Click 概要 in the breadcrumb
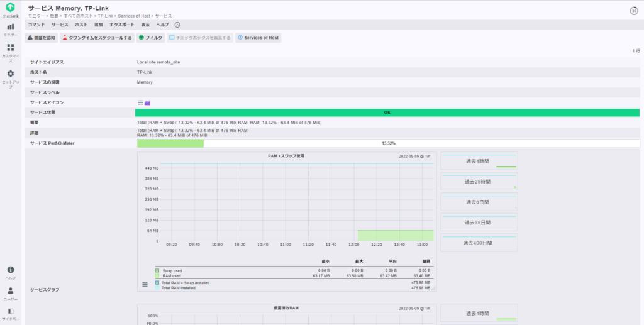Viewport: 644px width, 325px height. point(54,16)
